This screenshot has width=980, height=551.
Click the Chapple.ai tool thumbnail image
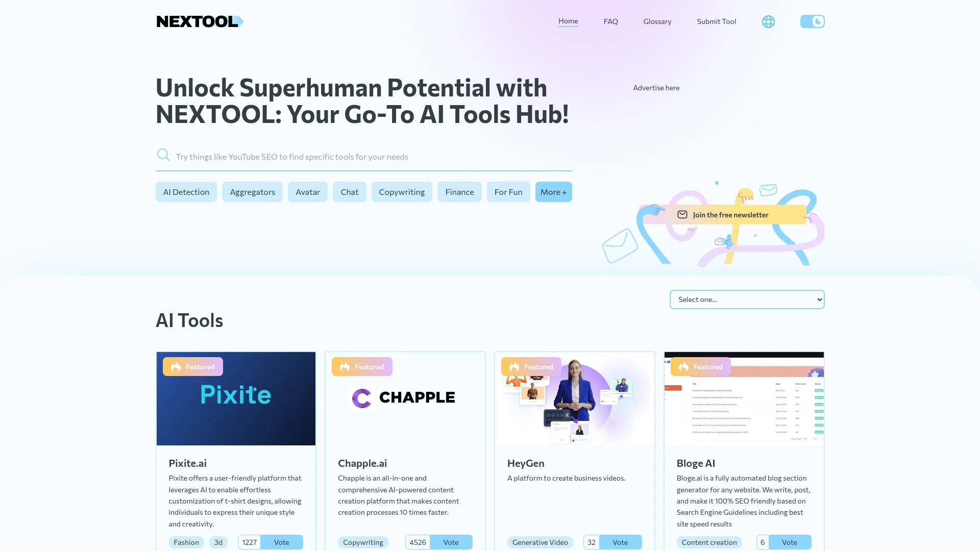(405, 398)
